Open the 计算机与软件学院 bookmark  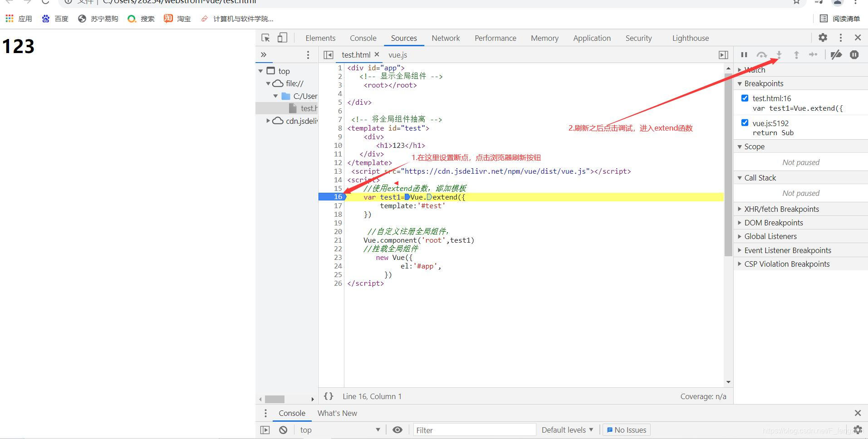tap(237, 19)
